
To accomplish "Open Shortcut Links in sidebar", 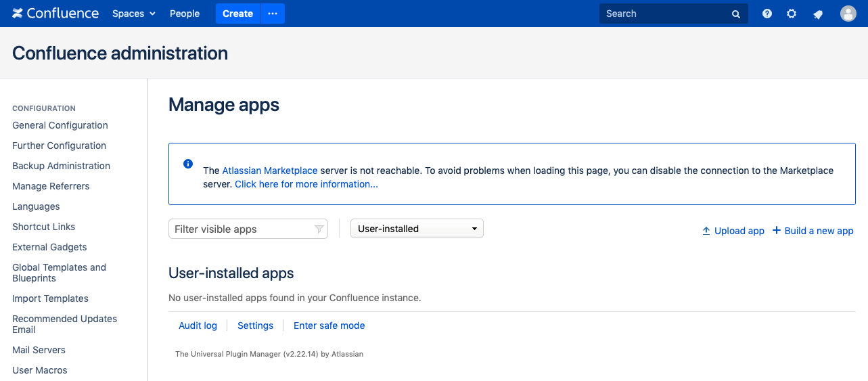I will coord(43,227).
